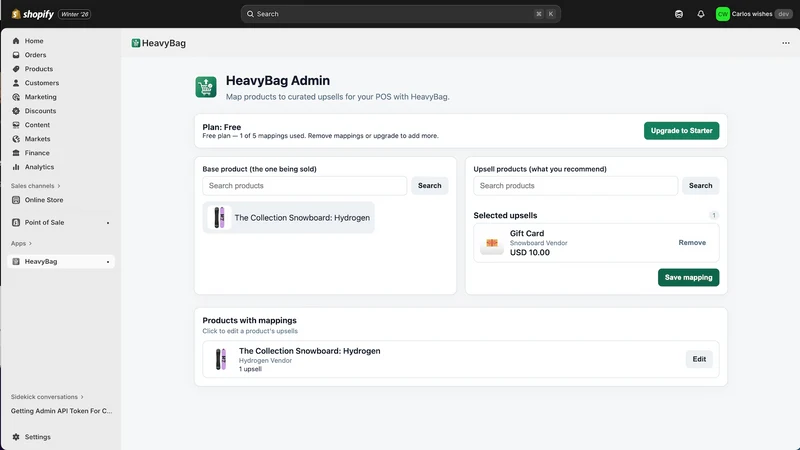
Task: Open the notifications bell icon
Action: 701,14
